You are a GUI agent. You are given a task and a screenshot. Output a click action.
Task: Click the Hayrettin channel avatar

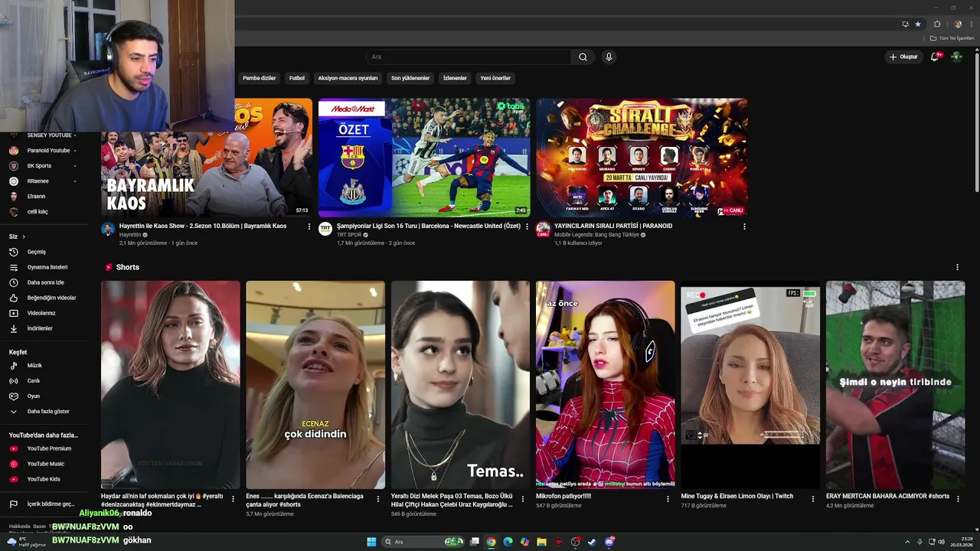[108, 229]
